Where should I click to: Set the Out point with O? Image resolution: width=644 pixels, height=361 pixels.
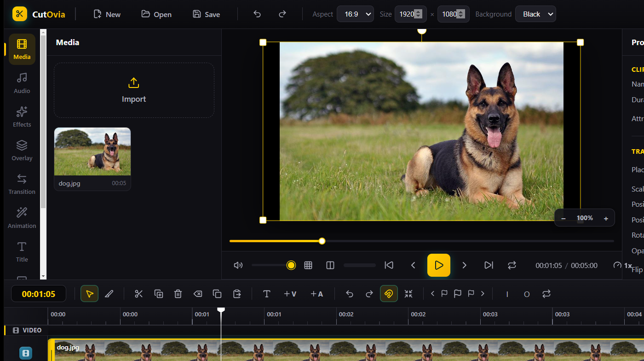tap(527, 294)
